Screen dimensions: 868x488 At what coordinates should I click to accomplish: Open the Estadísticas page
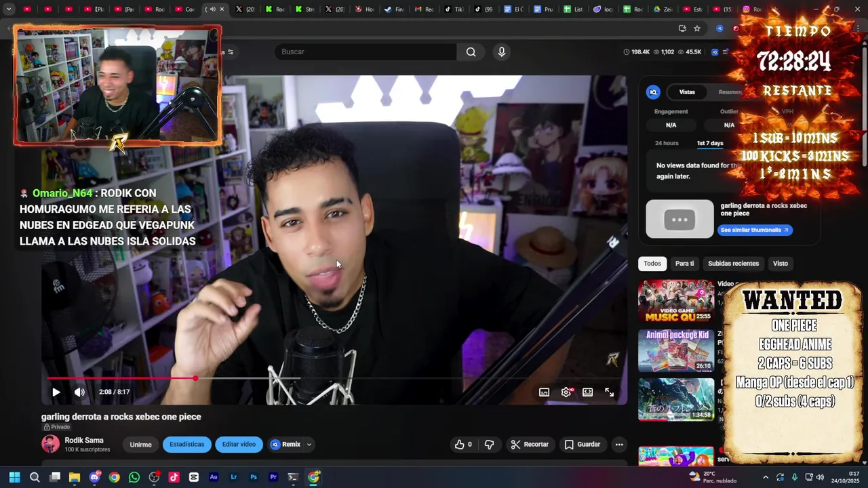pyautogui.click(x=186, y=445)
